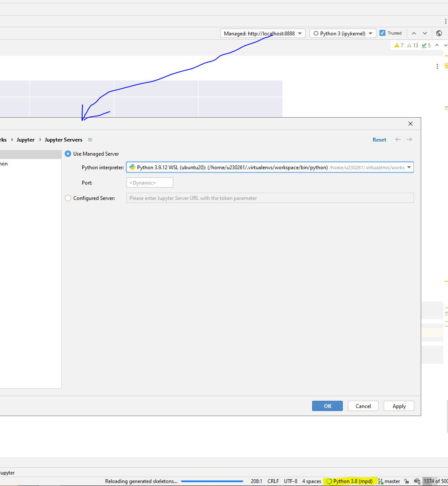Click the Reloading generated skeletons status text

(141, 481)
